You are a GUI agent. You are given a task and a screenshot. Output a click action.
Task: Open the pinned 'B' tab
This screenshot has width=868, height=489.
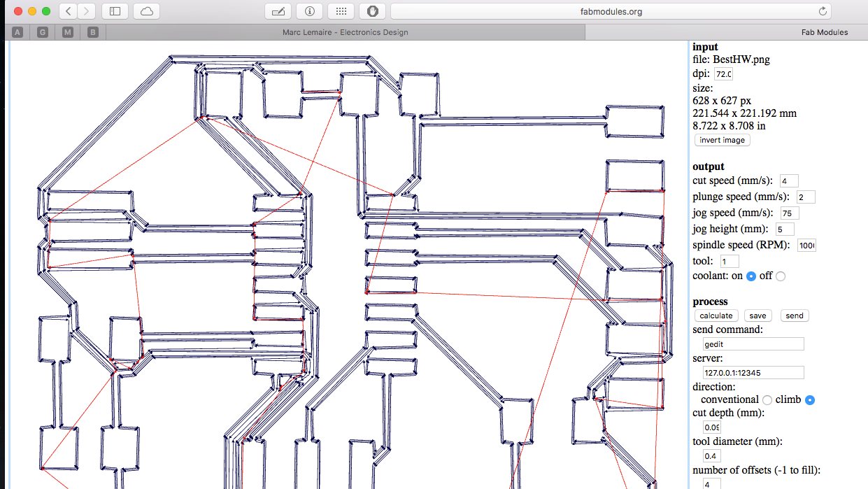(93, 32)
